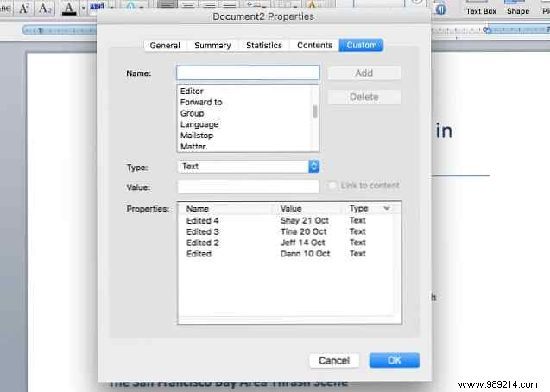550x392 pixels.
Task: Focus the Value input field
Action: coord(248,187)
